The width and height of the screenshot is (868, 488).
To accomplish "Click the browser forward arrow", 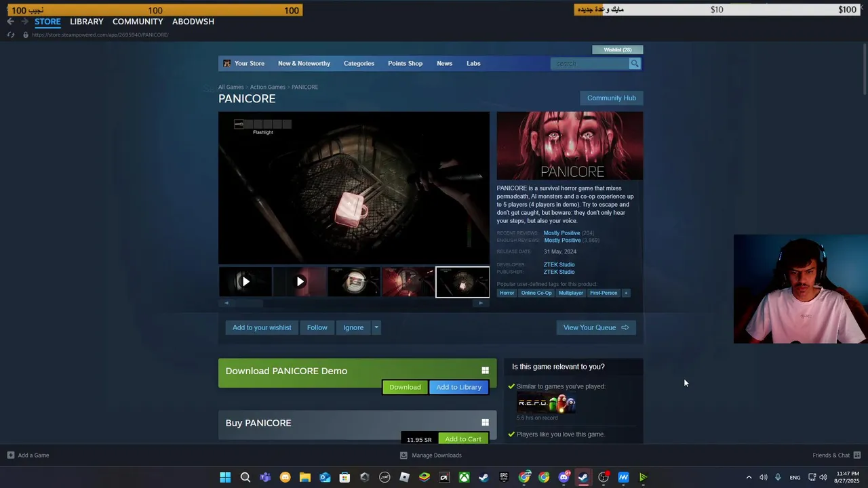I will (x=24, y=22).
